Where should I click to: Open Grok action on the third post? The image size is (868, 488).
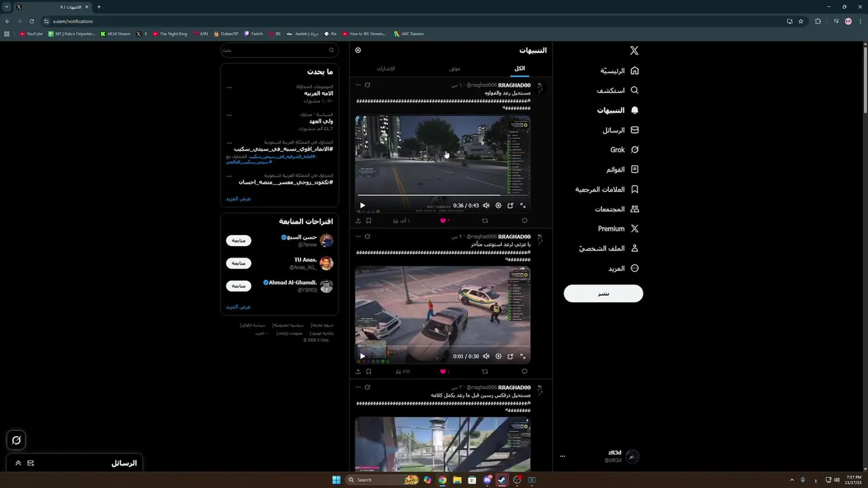coord(367,388)
